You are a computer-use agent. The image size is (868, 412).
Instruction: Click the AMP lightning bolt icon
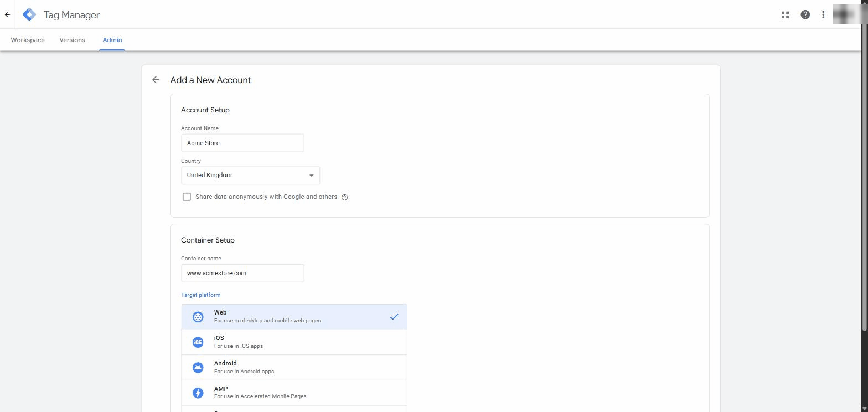pos(198,393)
